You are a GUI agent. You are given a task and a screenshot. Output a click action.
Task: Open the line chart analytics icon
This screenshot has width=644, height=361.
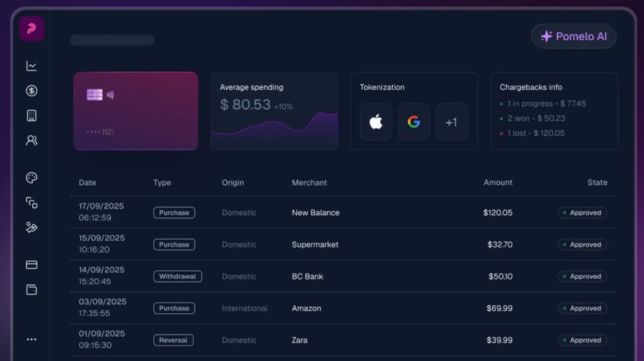click(x=31, y=66)
